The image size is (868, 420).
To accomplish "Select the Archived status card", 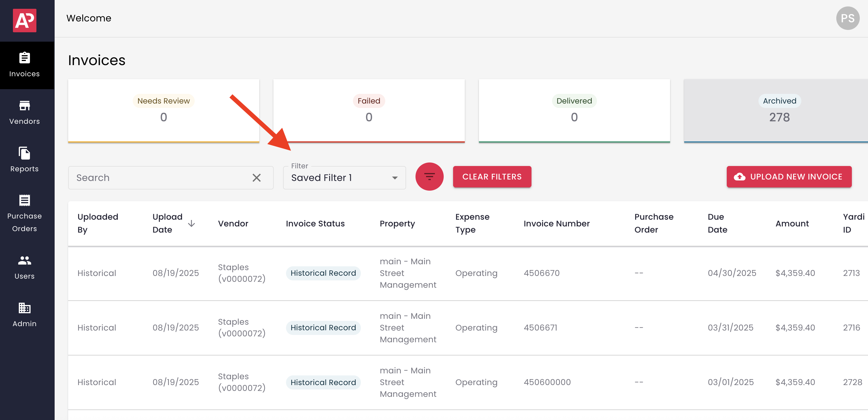I will click(776, 111).
